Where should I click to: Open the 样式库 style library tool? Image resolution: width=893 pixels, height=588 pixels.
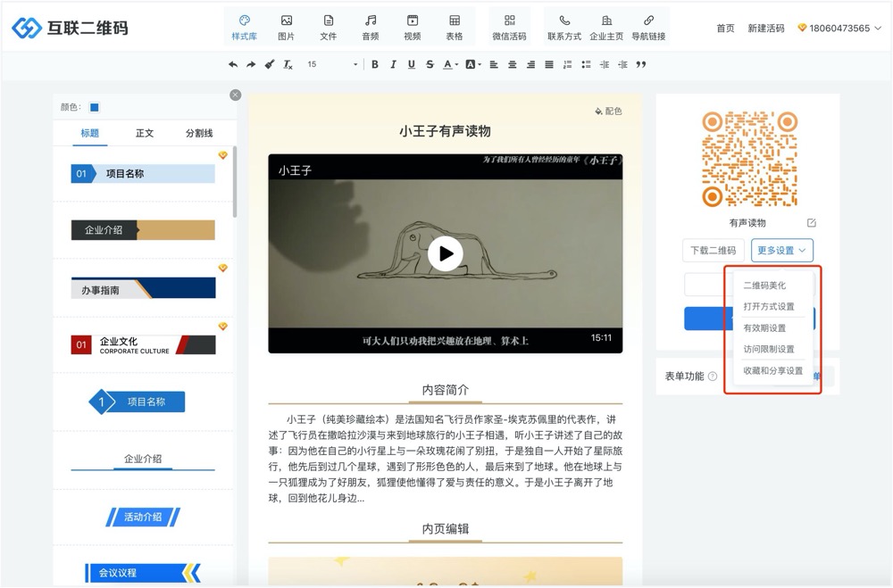tap(245, 28)
